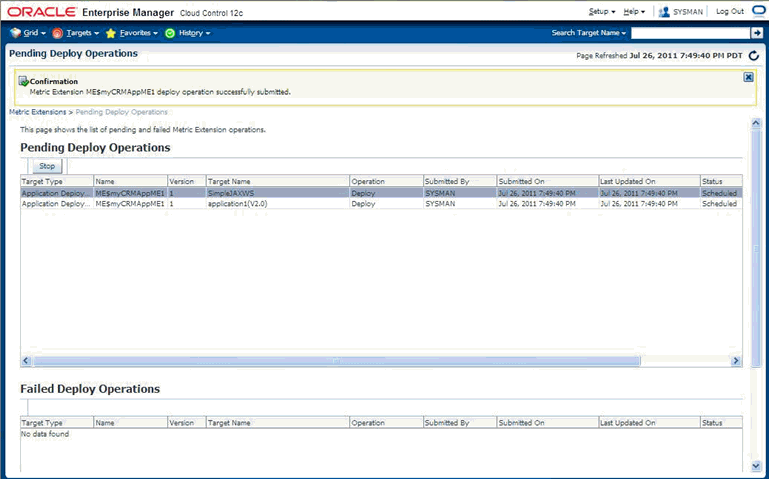The height and width of the screenshot is (479, 769).
Task: Select the application1(V2.0) target row
Action: pyautogui.click(x=381, y=203)
